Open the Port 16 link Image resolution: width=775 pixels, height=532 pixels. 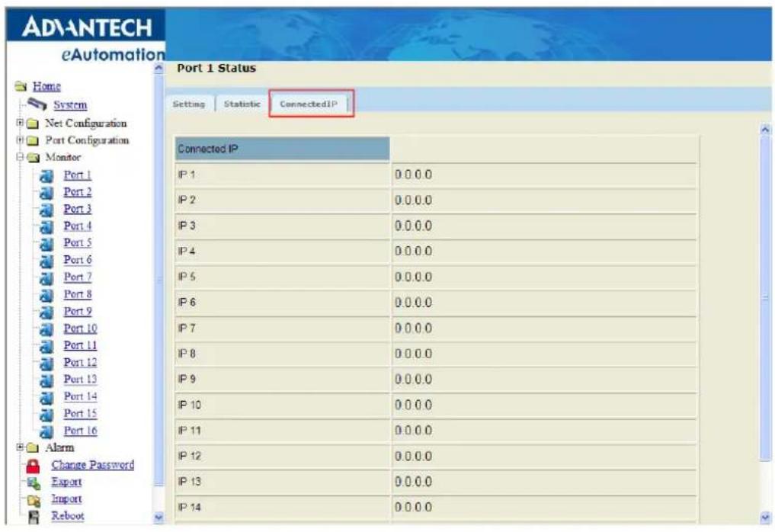pos(80,431)
